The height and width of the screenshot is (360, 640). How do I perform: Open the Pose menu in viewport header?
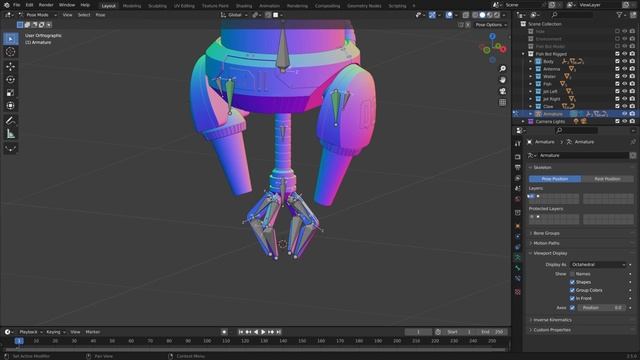(100, 15)
